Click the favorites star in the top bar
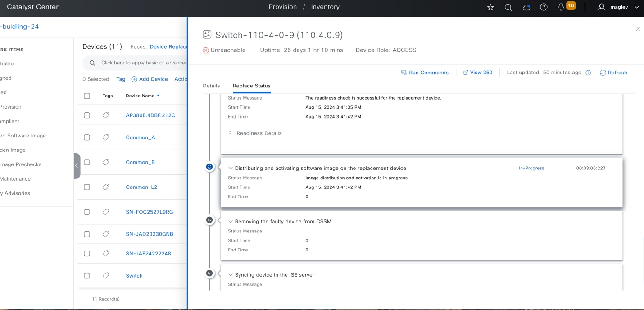The width and height of the screenshot is (644, 310). [490, 7]
